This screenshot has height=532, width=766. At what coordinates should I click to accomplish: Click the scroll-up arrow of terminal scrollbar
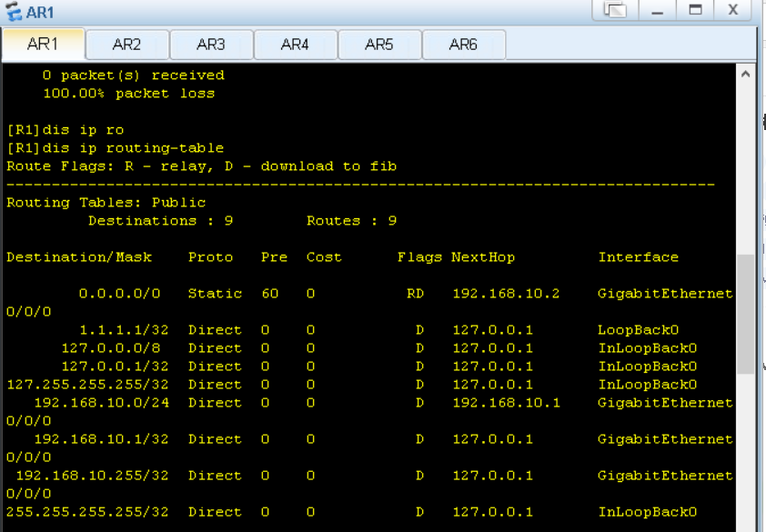coord(745,75)
